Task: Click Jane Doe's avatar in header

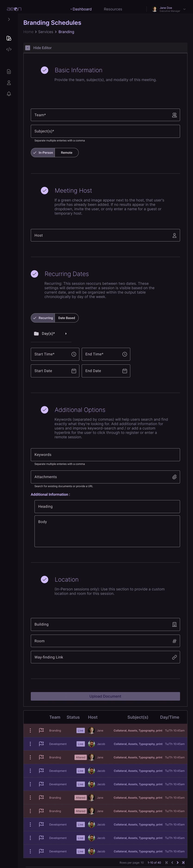Action: (x=154, y=9)
